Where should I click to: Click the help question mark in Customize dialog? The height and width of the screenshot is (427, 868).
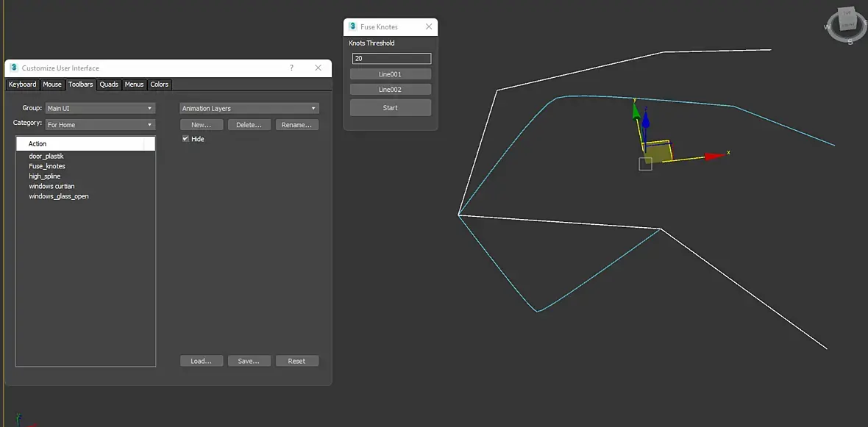292,68
